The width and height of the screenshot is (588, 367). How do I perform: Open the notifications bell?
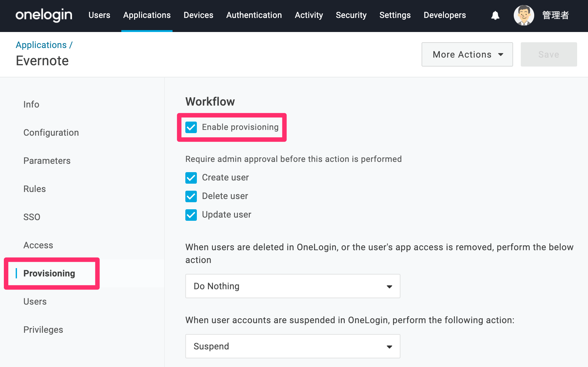pos(495,15)
